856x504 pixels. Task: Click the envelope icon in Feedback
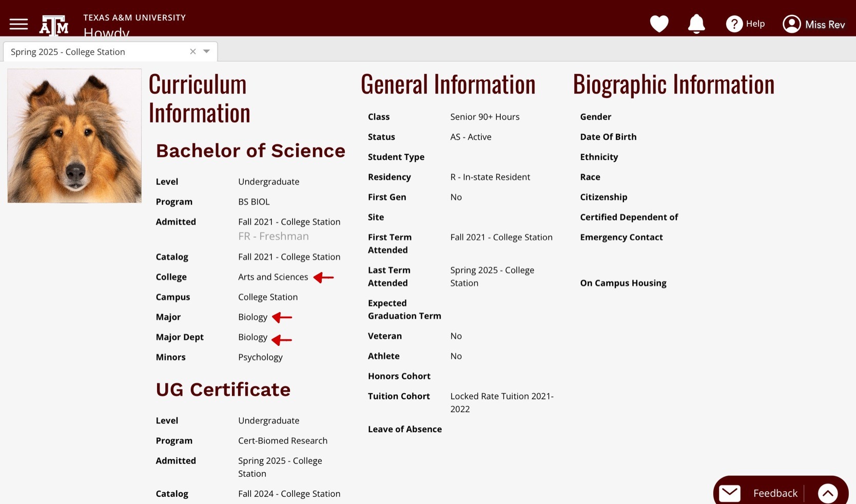[x=729, y=493]
